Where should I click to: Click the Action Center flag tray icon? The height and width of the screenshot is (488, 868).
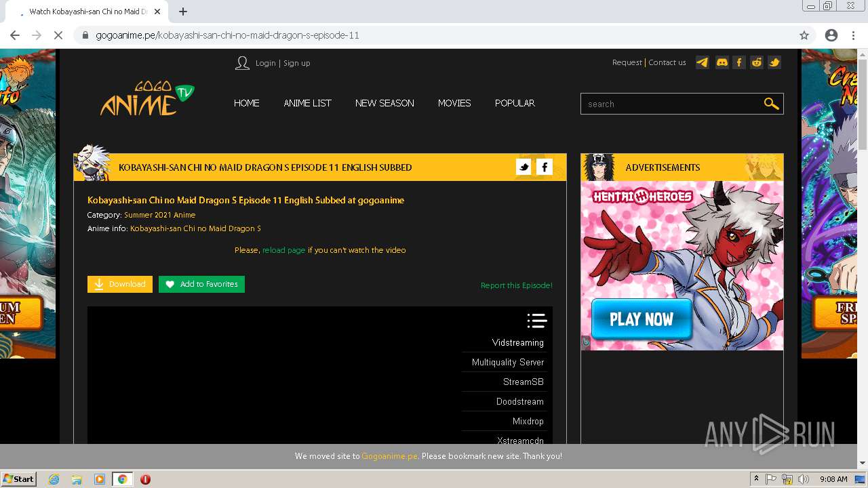[x=771, y=479]
